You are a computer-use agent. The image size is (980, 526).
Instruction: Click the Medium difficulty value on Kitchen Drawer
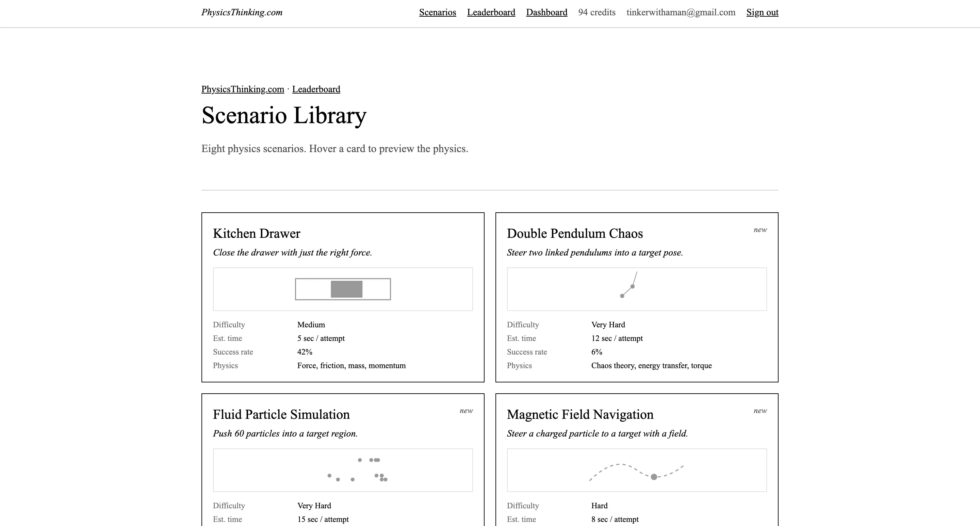[x=311, y=325]
